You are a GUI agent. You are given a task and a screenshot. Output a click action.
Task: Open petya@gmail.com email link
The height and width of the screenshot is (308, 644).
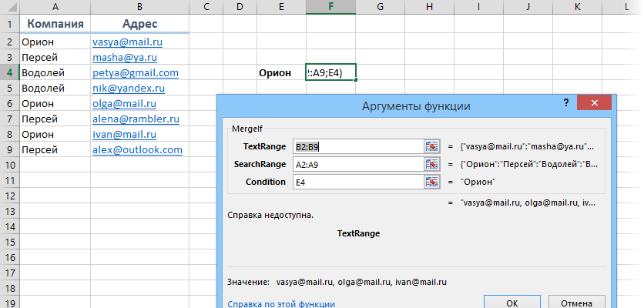coord(135,73)
